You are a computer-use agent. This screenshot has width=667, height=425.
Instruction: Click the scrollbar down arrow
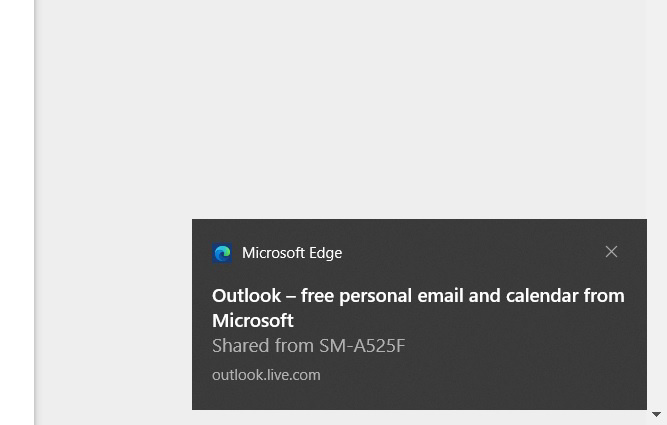[657, 414]
